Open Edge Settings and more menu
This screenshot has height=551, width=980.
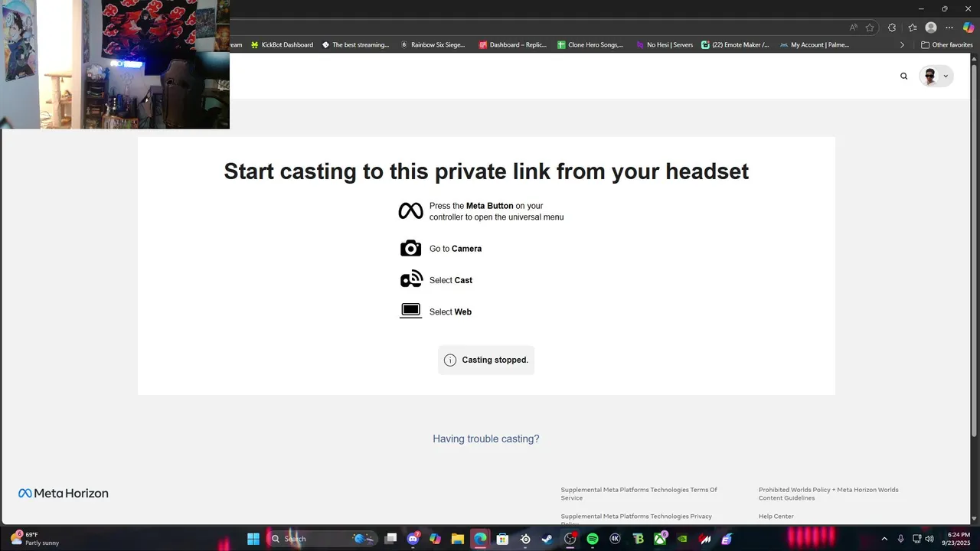[949, 28]
